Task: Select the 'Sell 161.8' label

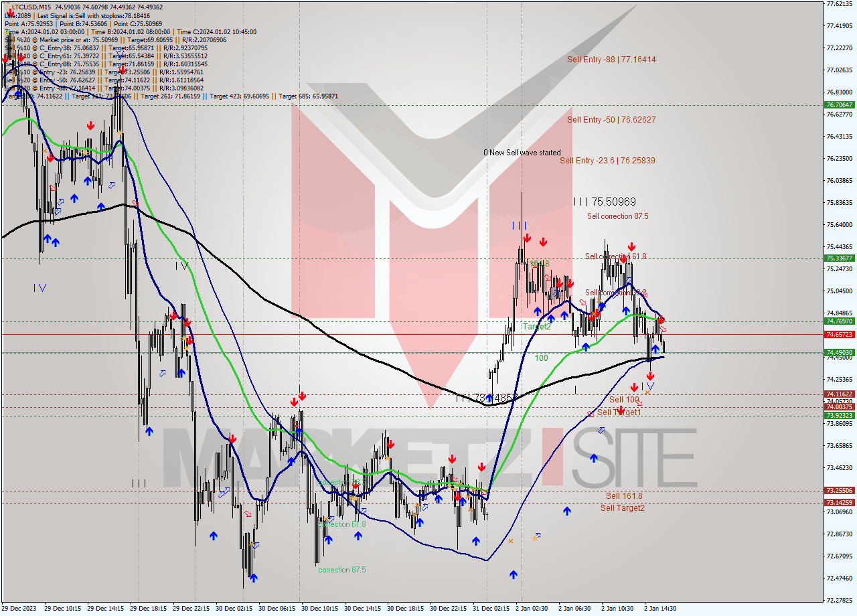Action: click(x=624, y=496)
